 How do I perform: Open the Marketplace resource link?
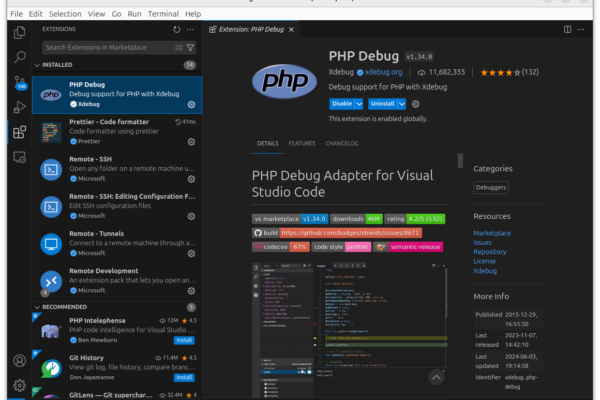click(x=492, y=233)
